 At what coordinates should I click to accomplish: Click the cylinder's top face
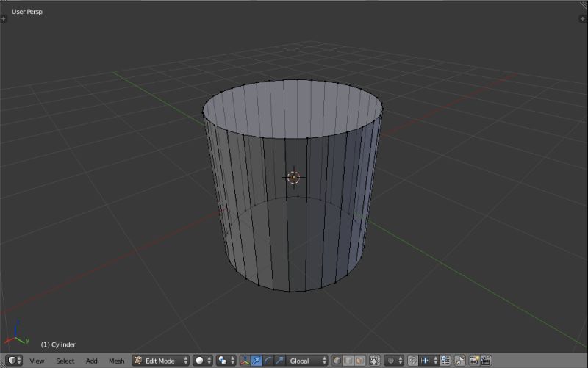point(293,108)
